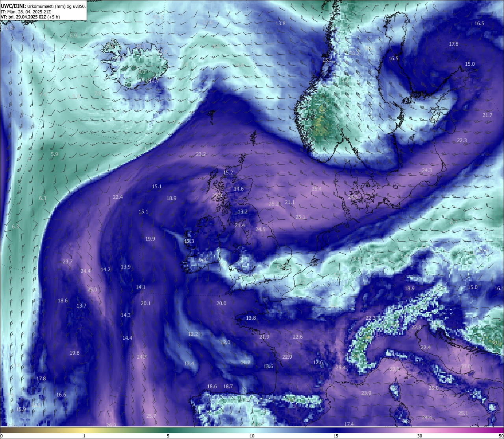Click the 16.1 value label at the right edge
Image resolution: width=504 pixels, height=439 pixels.
[499, 288]
